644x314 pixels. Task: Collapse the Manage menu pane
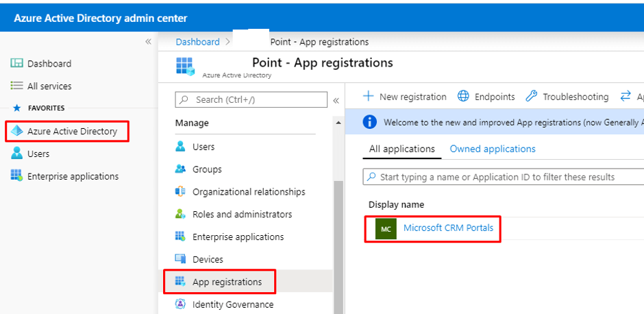pos(336,101)
